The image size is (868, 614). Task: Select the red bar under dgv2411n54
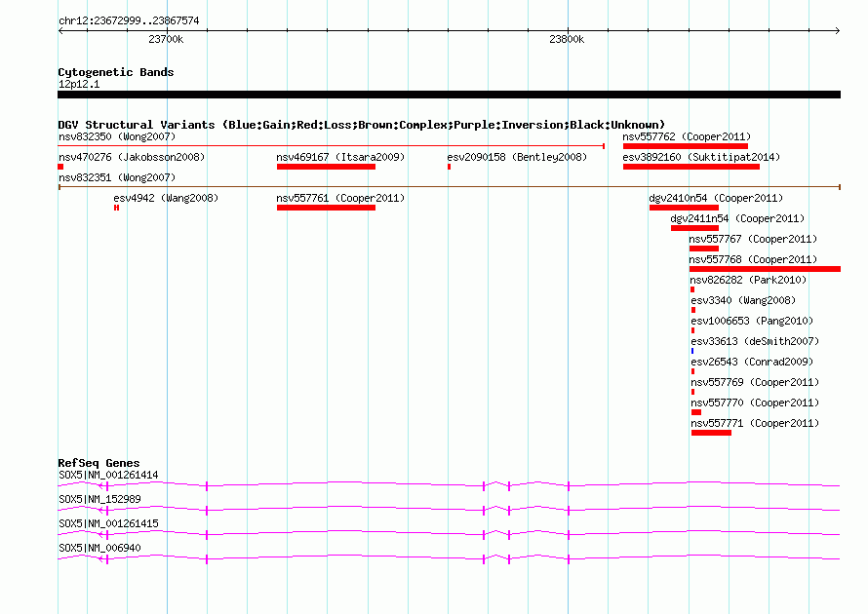694,228
